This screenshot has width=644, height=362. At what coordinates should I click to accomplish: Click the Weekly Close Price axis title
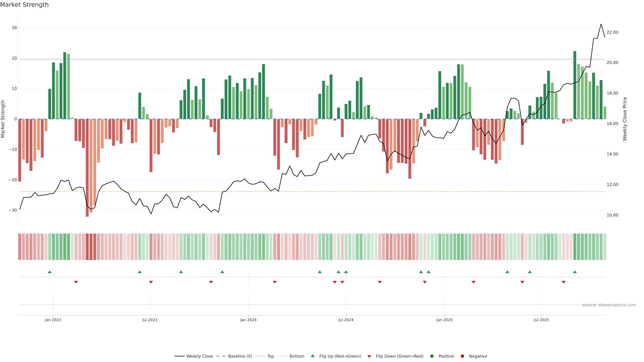[x=625, y=119]
